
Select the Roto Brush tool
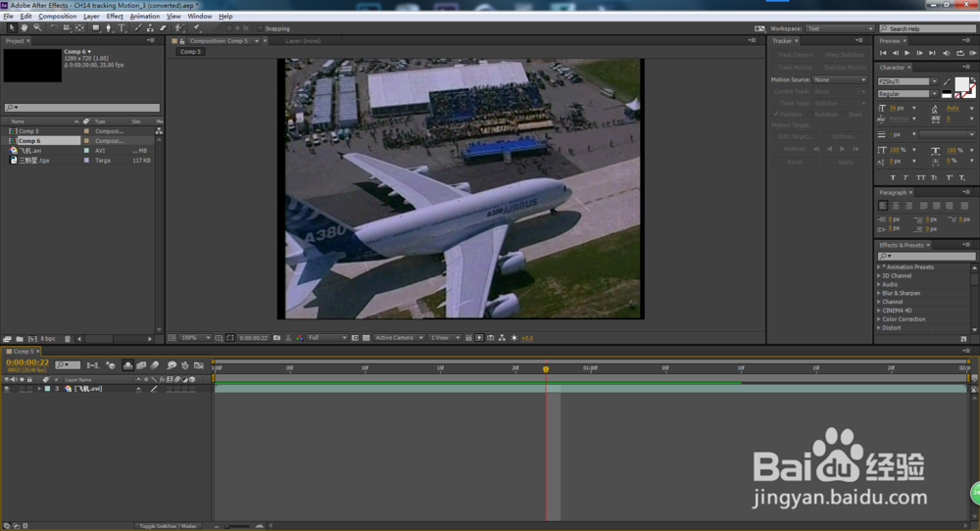click(180, 28)
